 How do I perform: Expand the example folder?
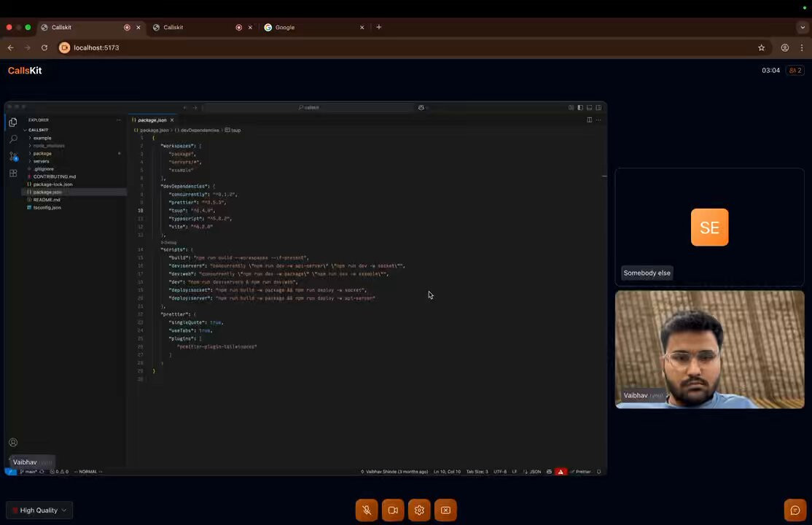(42, 139)
